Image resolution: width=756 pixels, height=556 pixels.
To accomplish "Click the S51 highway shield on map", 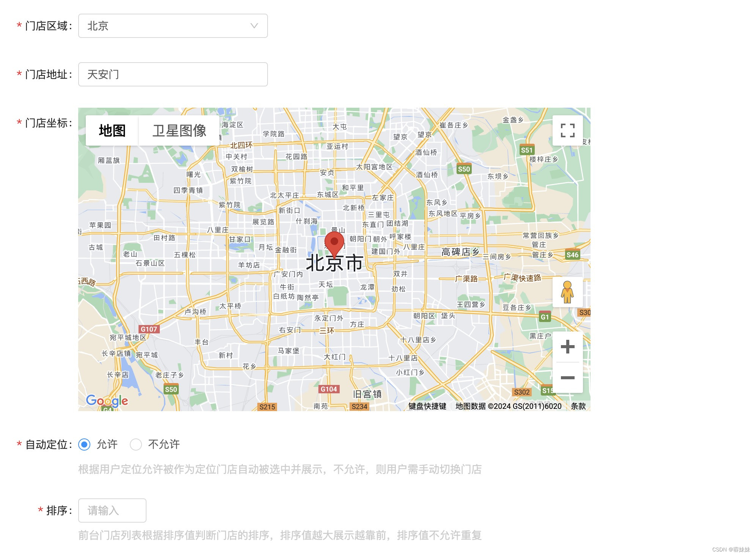I will point(527,150).
